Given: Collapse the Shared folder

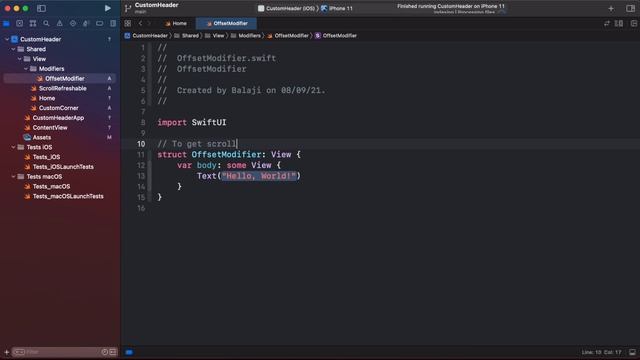Looking at the screenshot, I should pos(13,49).
